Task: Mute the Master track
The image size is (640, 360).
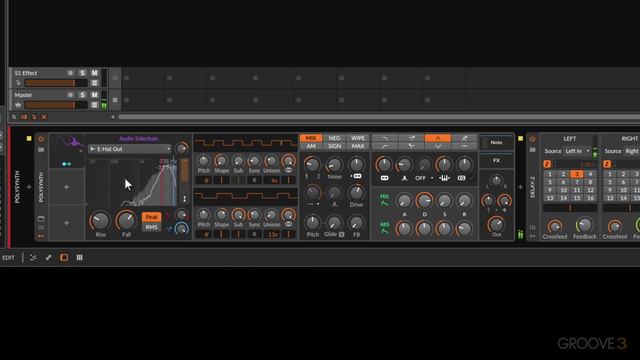Action: pos(94,95)
